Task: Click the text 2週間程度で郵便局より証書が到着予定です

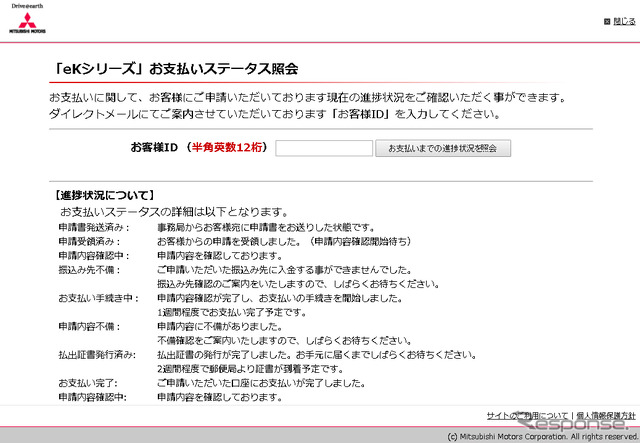Action: tap(251, 369)
